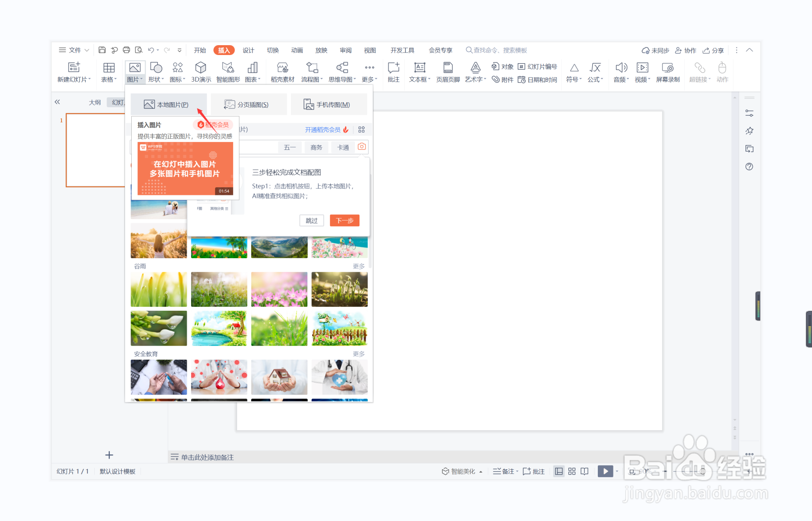This screenshot has height=521, width=812.
Task: Select slide 1 thumbnail
Action: click(x=96, y=150)
